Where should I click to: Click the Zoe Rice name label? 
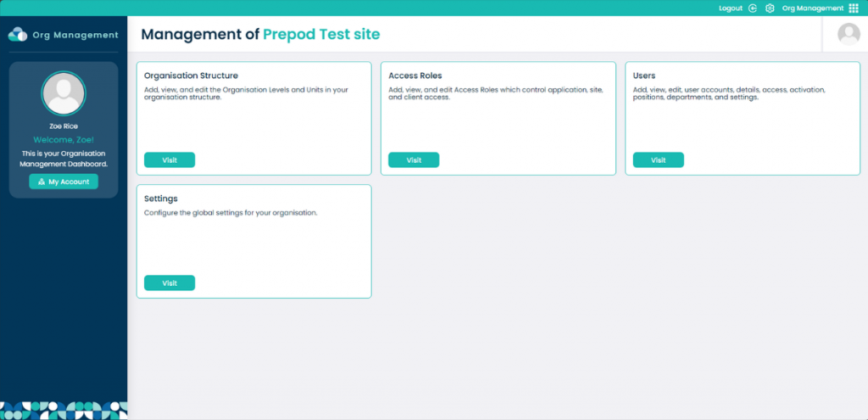64,126
